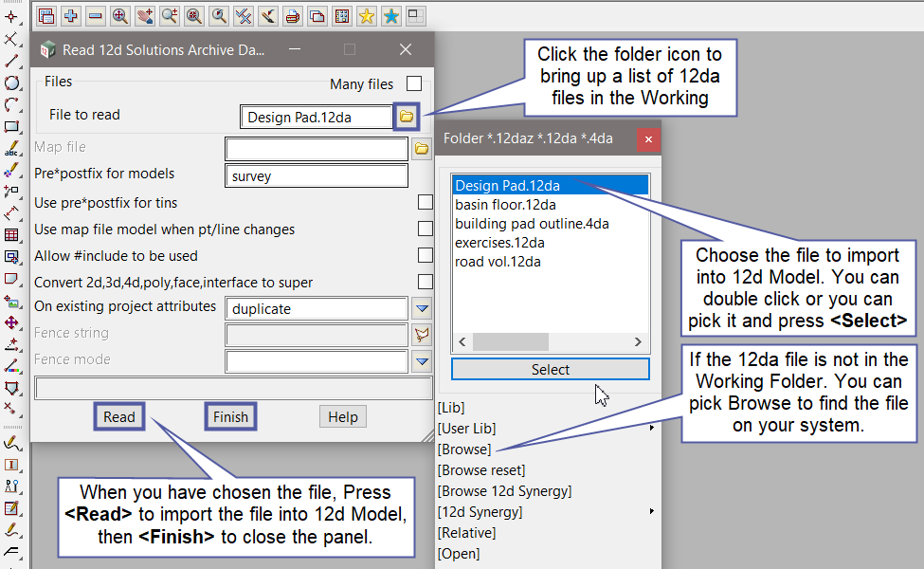Click the printer icon in the toolbar
Image resolution: width=924 pixels, height=569 pixels.
pos(293,15)
